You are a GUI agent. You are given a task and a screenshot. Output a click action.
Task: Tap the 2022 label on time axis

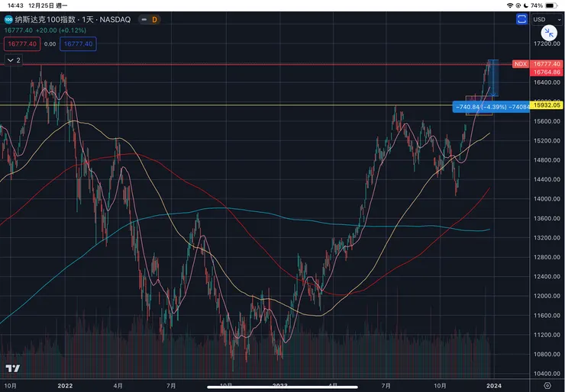coord(65,386)
